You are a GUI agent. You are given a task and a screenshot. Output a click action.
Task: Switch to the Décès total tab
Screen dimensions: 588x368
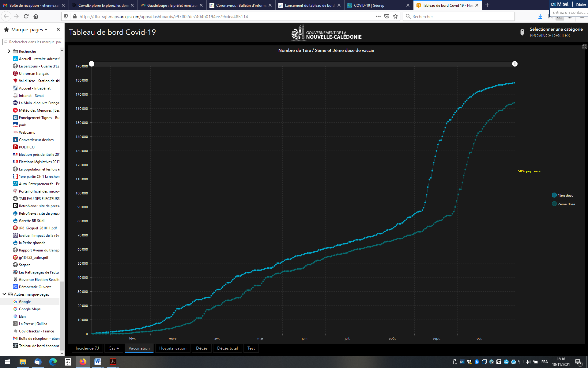tap(227, 348)
